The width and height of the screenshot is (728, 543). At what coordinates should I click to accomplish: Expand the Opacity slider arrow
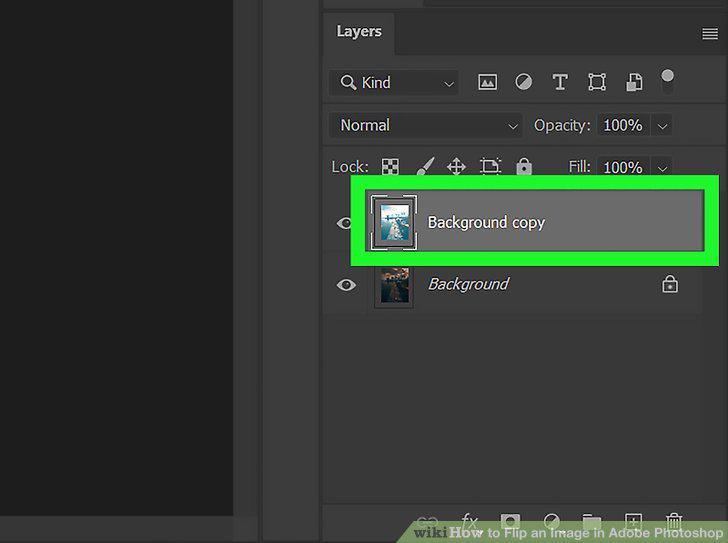click(x=662, y=126)
